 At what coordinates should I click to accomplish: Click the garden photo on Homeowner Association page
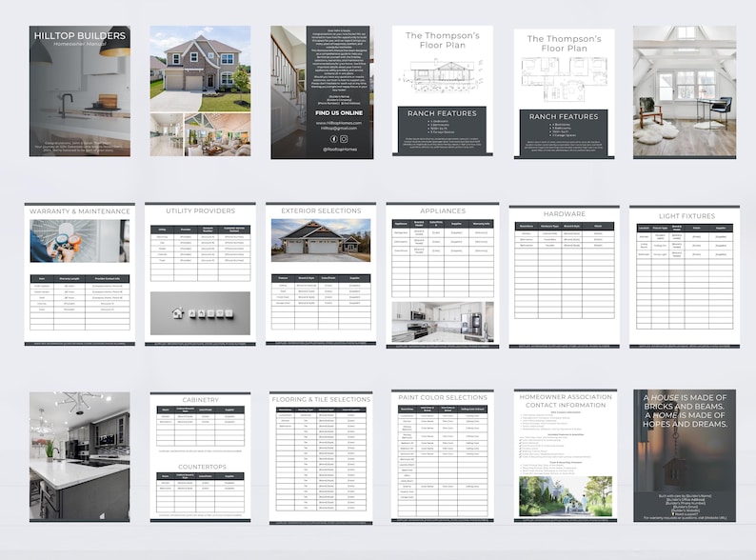[x=566, y=496]
